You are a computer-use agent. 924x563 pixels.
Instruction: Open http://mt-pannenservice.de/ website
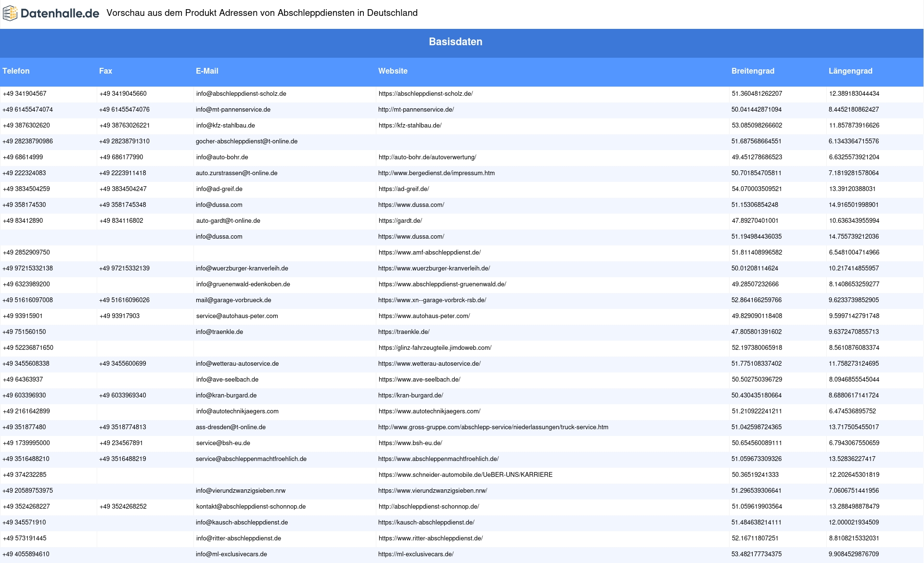(416, 110)
